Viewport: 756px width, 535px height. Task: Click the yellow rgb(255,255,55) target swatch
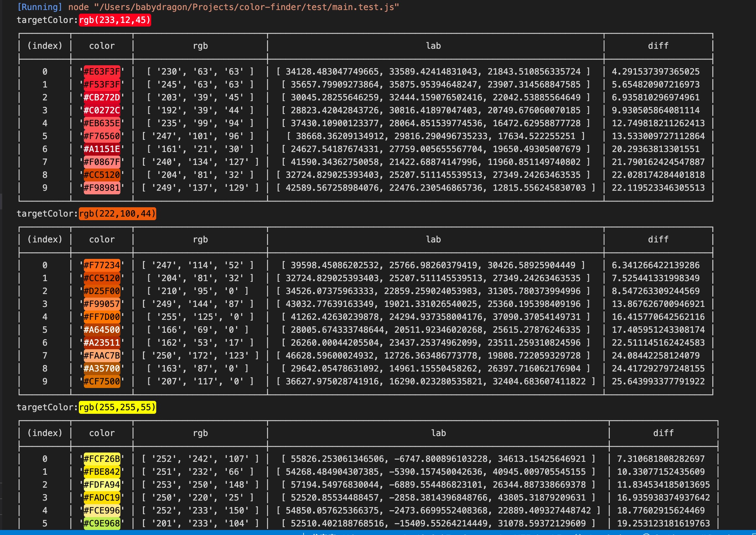[117, 407]
